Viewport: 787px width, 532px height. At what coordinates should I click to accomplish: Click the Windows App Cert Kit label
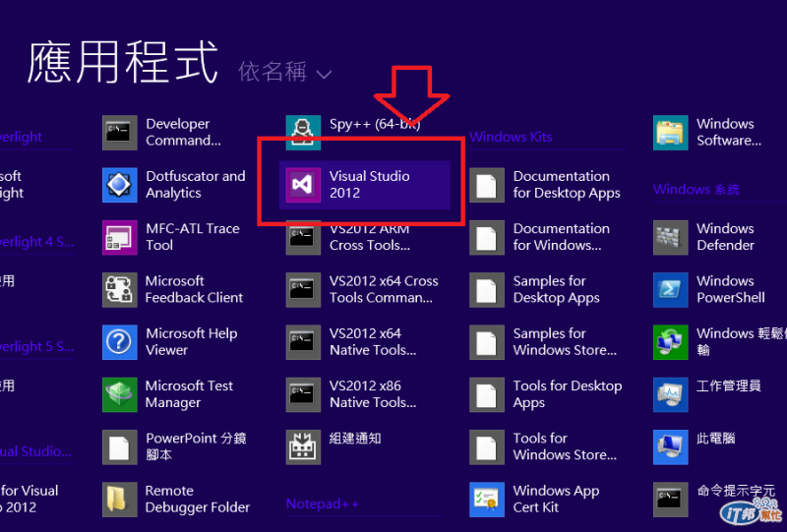[556, 499]
